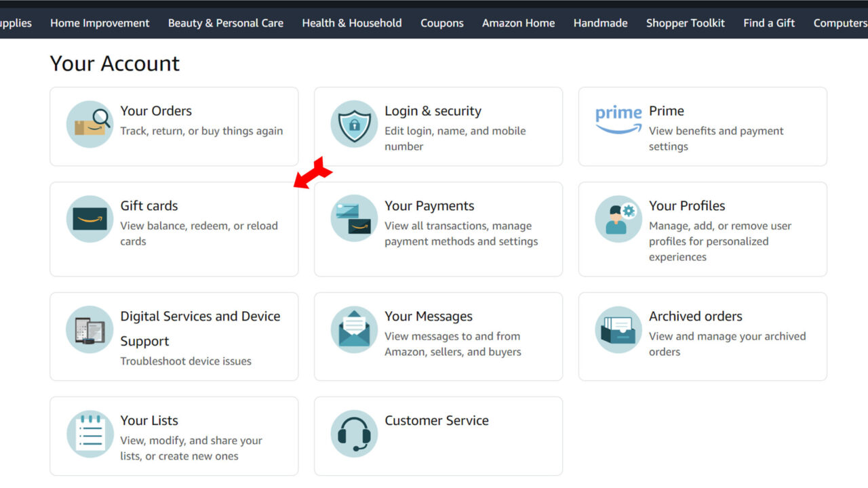
Task: Select the Customer Service headset icon
Action: (x=353, y=434)
